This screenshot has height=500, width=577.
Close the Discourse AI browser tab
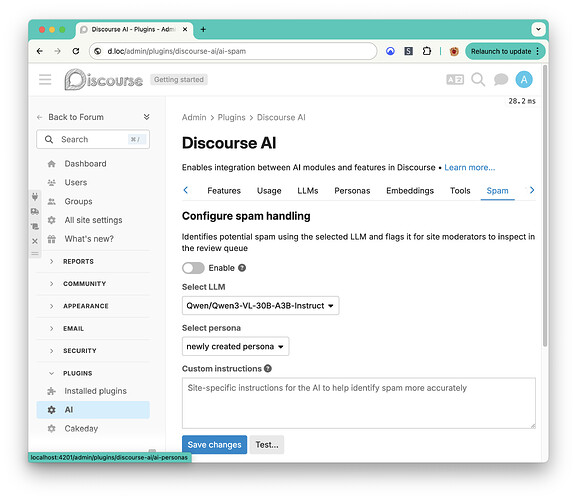185,29
